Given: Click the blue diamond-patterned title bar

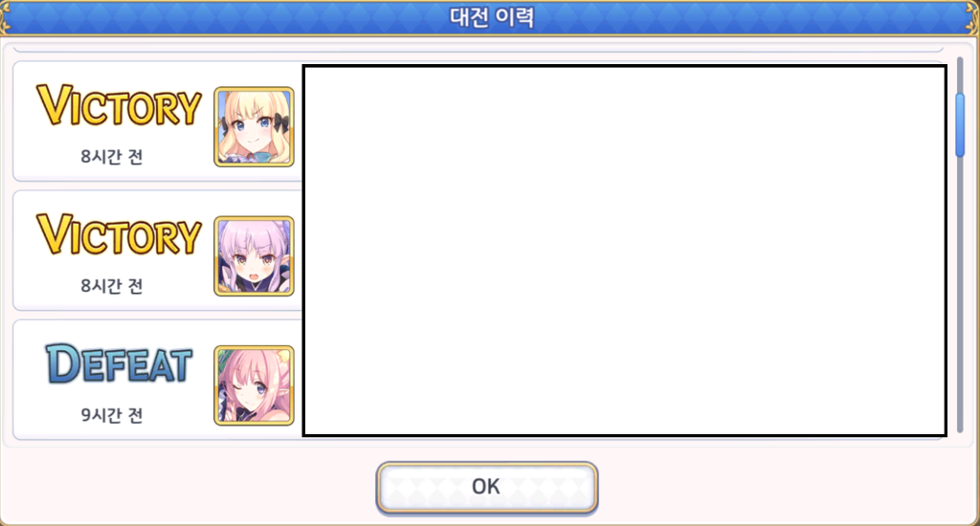Looking at the screenshot, I should click(490, 17).
